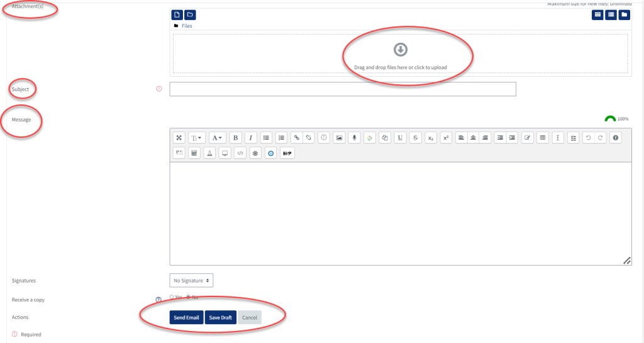The image size is (644, 343).
Task: Click inside the Message editor body
Action: coord(401,213)
